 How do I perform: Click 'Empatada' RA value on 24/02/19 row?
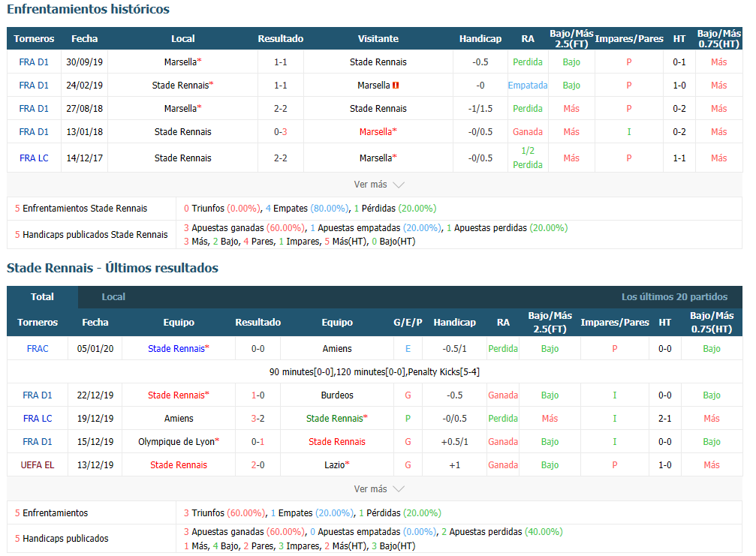pyautogui.click(x=528, y=86)
